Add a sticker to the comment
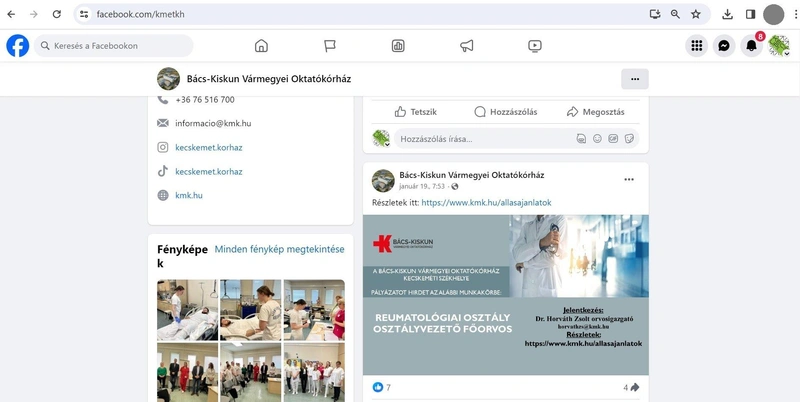 [x=630, y=139]
